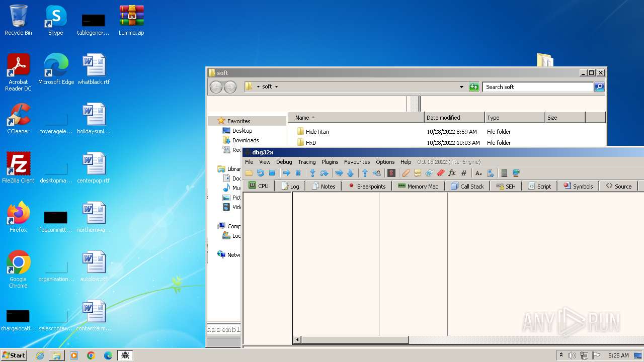The width and height of the screenshot is (644, 362).
Task: Open the Start menu
Action: click(14, 355)
